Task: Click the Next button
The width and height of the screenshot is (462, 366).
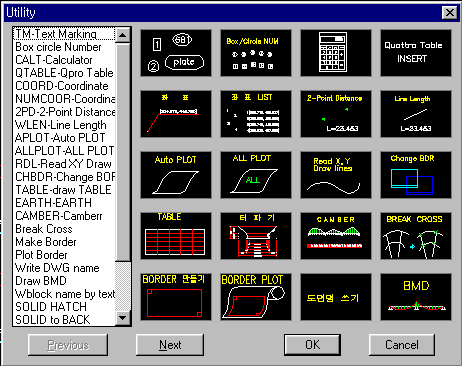Action: coord(170,345)
